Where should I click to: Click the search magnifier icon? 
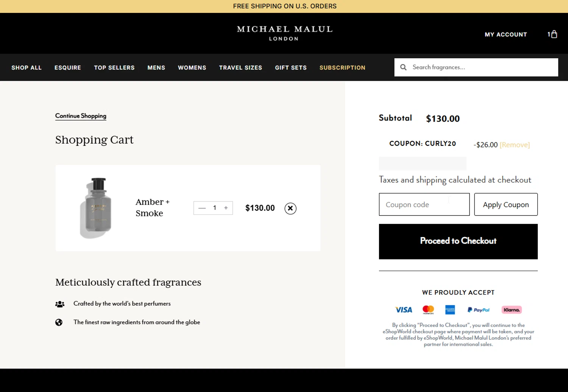click(403, 67)
